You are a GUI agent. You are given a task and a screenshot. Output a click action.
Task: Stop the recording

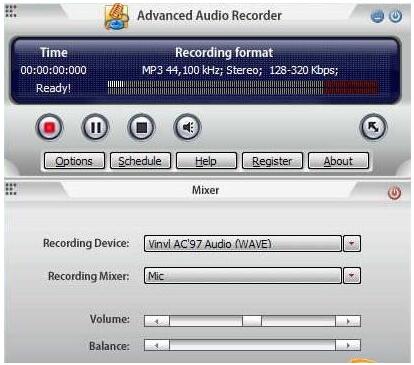tap(141, 127)
